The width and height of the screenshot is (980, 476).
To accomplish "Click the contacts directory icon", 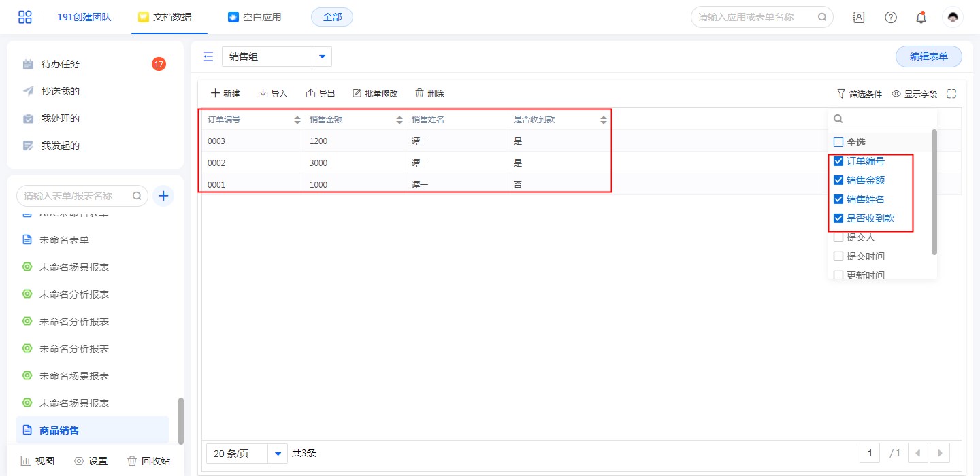I will [x=859, y=17].
